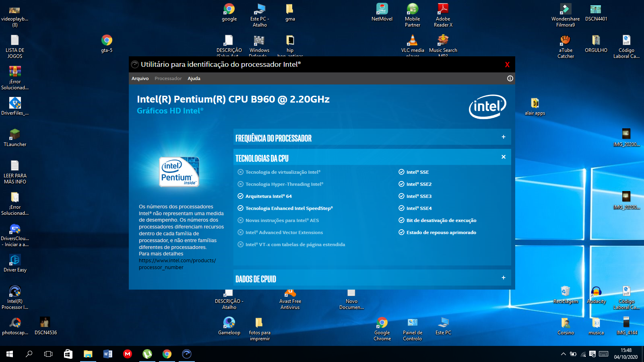Open Painel de Controlo desktop icon
This screenshot has width=644, height=362.
tap(413, 329)
